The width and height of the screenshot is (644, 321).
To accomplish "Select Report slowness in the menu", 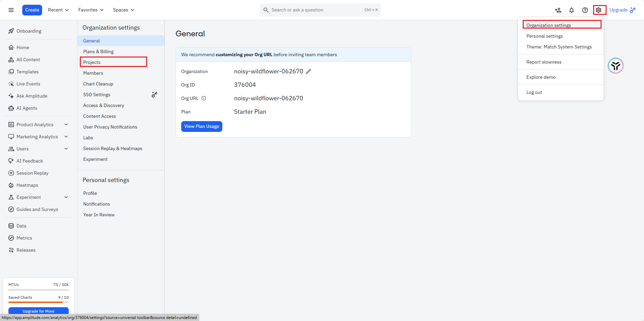I will pyautogui.click(x=561, y=62).
